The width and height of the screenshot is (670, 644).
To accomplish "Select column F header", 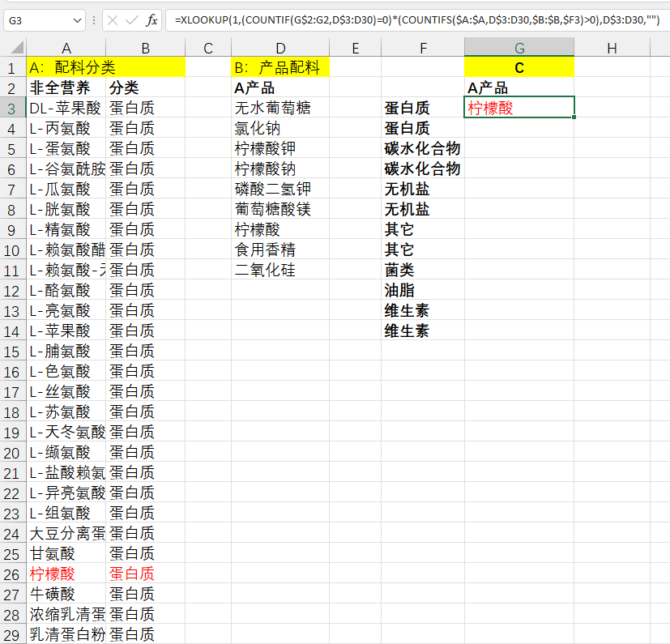I will tap(423, 48).
